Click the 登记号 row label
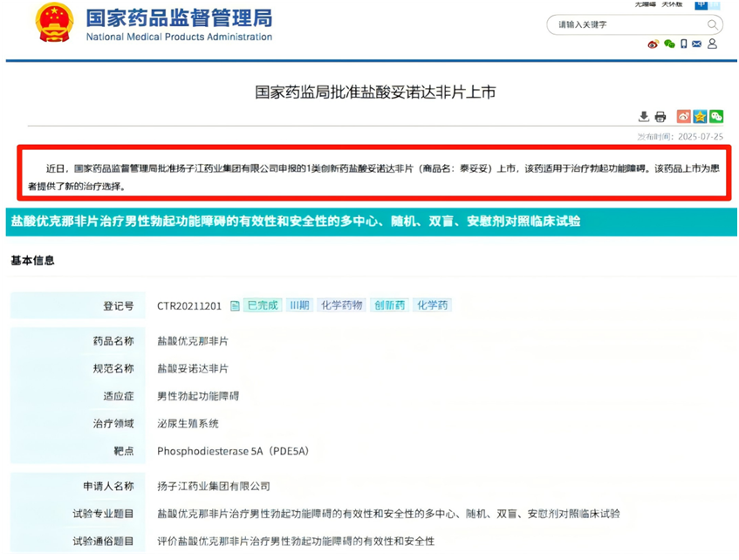739x560 pixels. [x=119, y=306]
